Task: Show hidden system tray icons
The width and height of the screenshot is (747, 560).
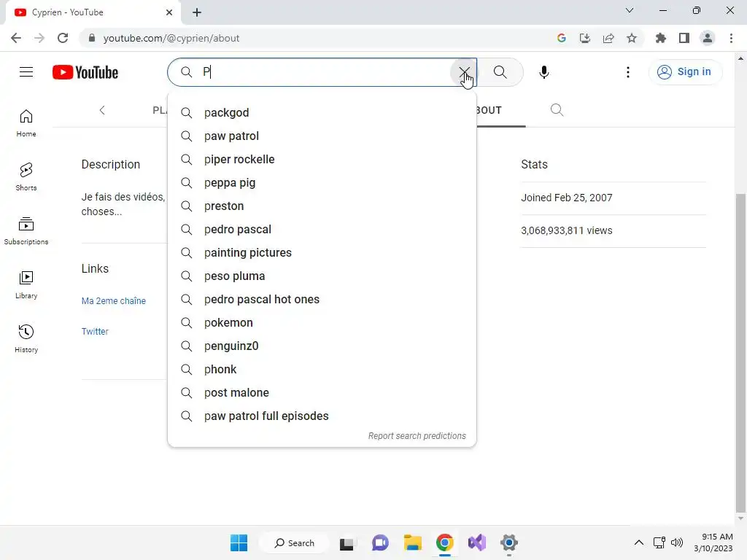Action: (x=638, y=542)
